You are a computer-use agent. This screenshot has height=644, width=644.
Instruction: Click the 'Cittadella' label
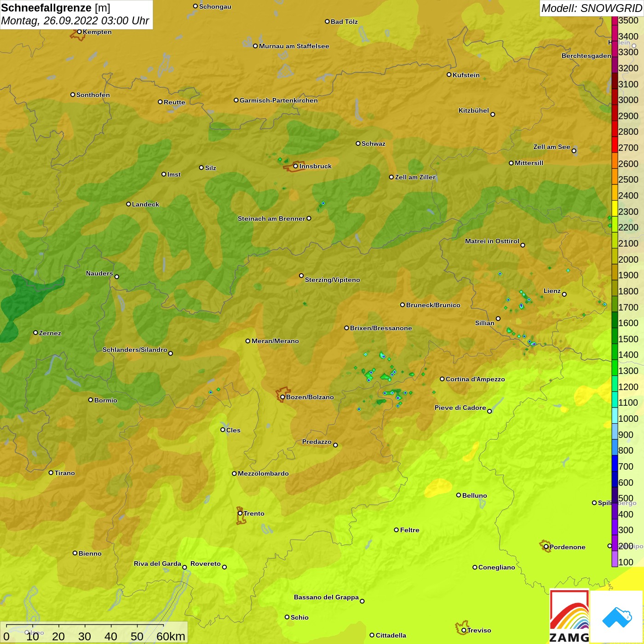(391, 635)
